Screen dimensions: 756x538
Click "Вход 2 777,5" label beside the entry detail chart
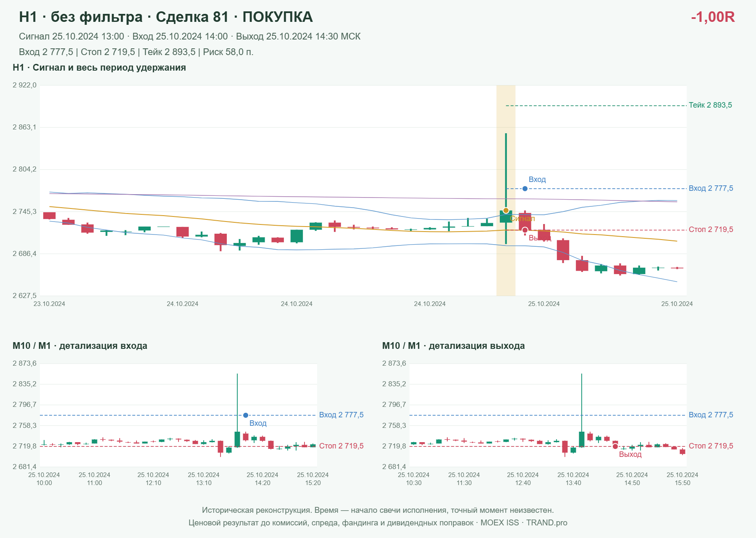(x=341, y=415)
